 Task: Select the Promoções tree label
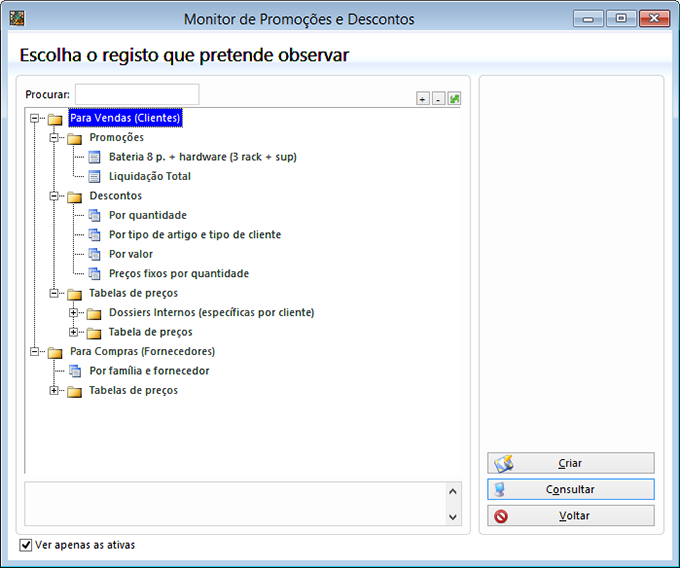point(117,137)
